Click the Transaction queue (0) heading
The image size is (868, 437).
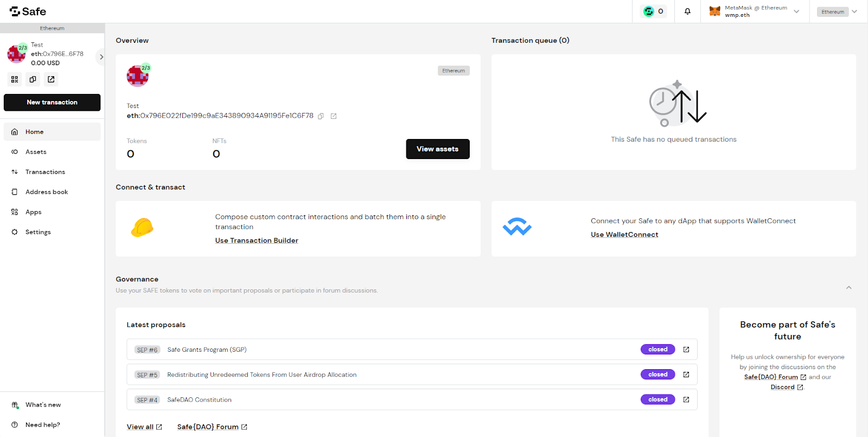pos(531,41)
